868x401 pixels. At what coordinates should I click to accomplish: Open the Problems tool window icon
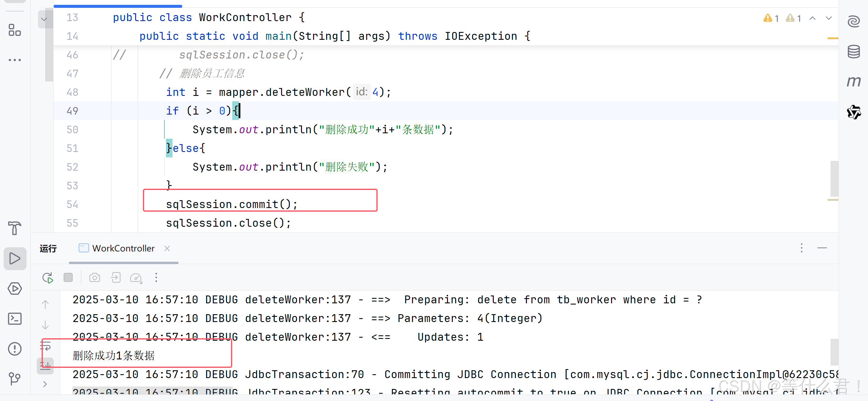pos(14,349)
